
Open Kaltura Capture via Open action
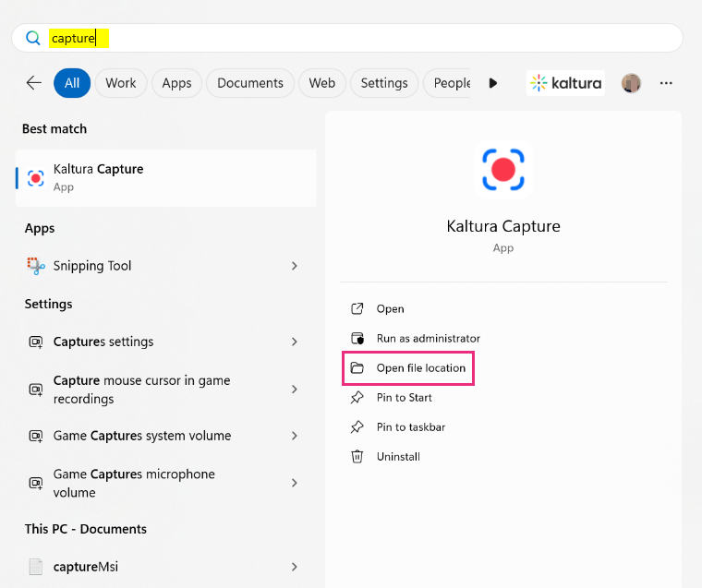tap(391, 308)
